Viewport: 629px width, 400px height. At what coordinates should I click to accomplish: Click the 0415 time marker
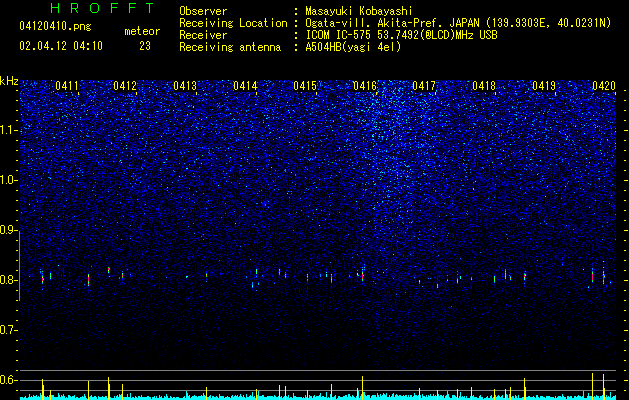[305, 86]
